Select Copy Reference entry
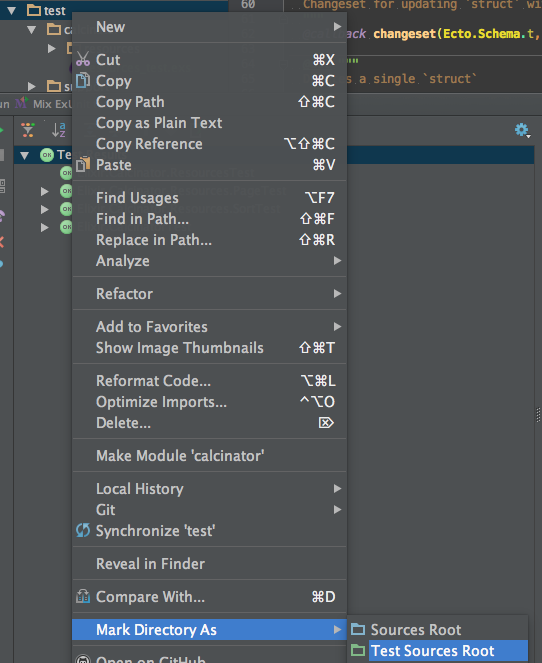Screen dimensions: 542x663 [209, 144]
